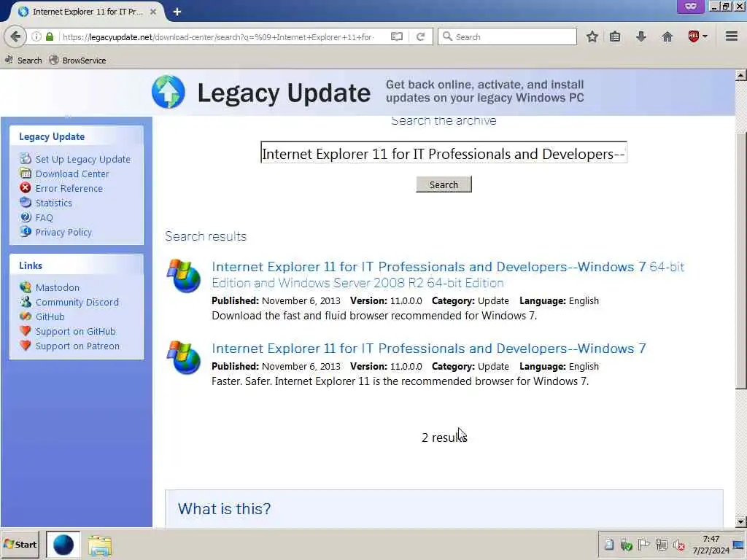Click the What is this? heading

[x=224, y=508]
